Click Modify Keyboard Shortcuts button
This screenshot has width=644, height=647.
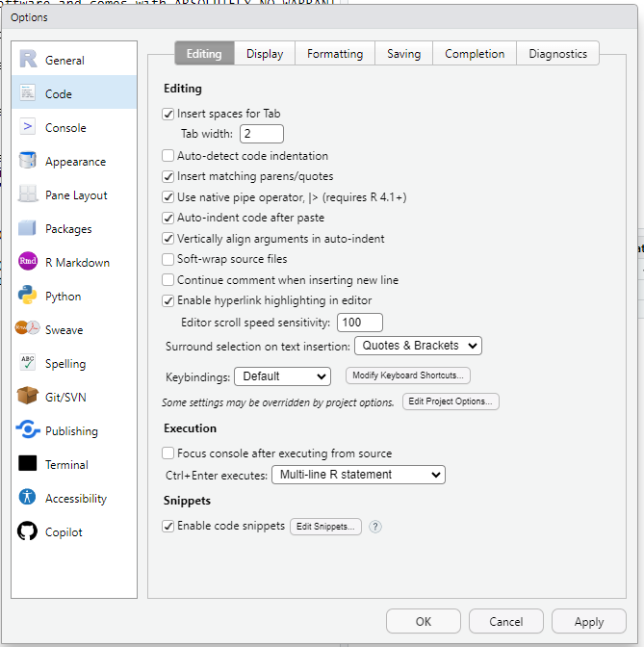(x=408, y=375)
